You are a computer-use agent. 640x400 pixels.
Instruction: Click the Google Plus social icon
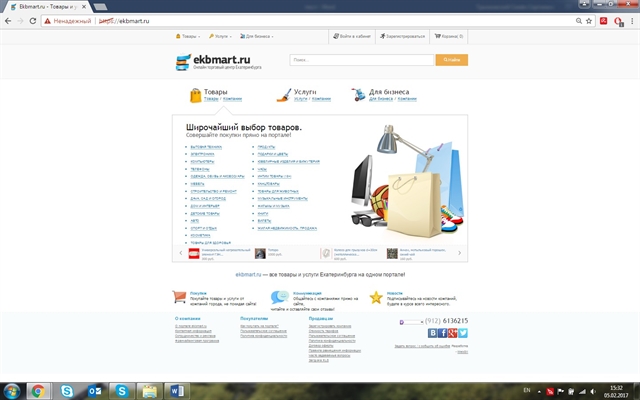pyautogui.click(x=453, y=333)
